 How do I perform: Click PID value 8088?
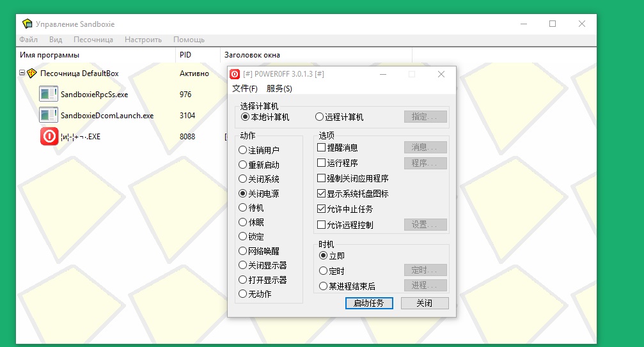tap(187, 137)
